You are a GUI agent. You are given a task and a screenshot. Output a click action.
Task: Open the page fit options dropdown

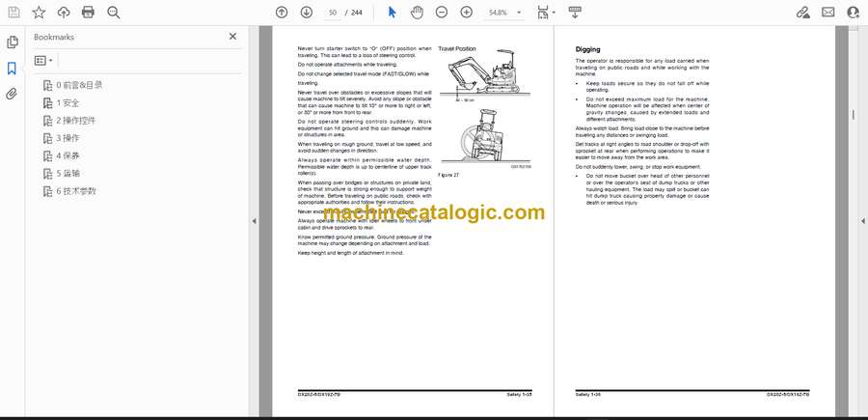pos(547,13)
